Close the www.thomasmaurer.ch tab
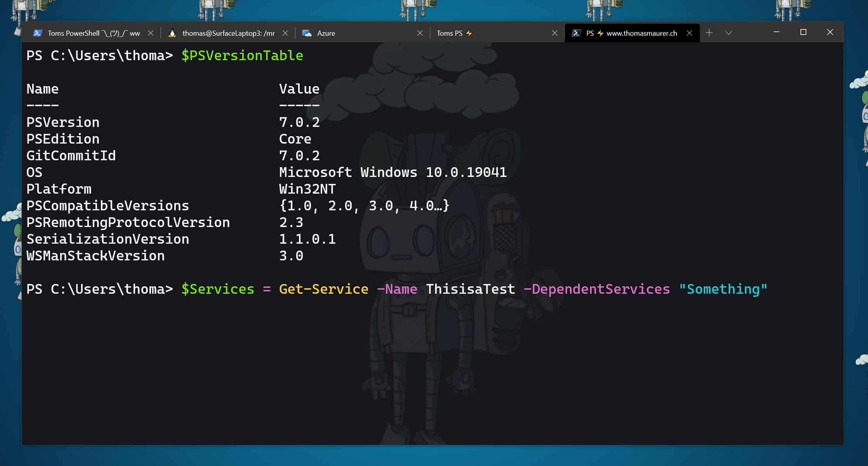This screenshot has width=868, height=466. [x=689, y=33]
